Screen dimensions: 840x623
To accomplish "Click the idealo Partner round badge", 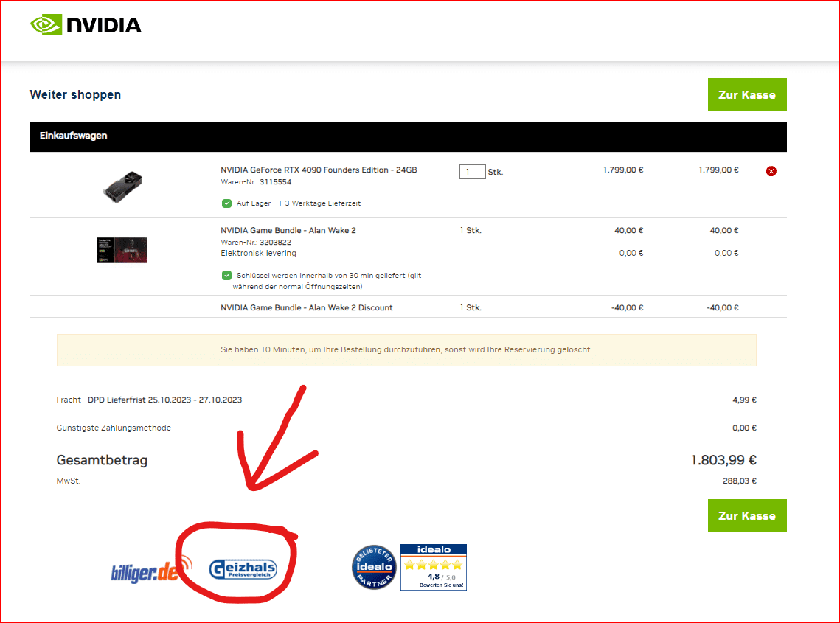I will pos(374,567).
